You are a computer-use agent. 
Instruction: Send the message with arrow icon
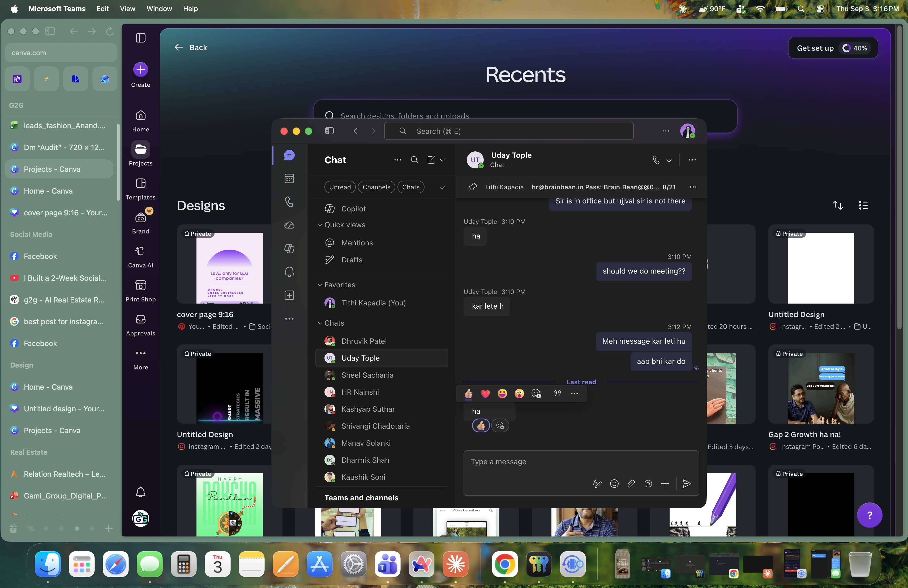point(687,483)
